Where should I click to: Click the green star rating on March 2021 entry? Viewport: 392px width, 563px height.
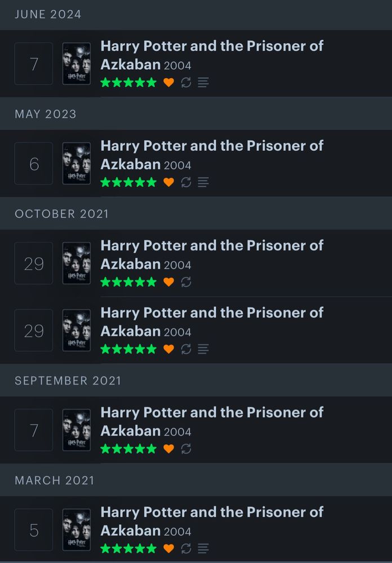pyautogui.click(x=128, y=548)
